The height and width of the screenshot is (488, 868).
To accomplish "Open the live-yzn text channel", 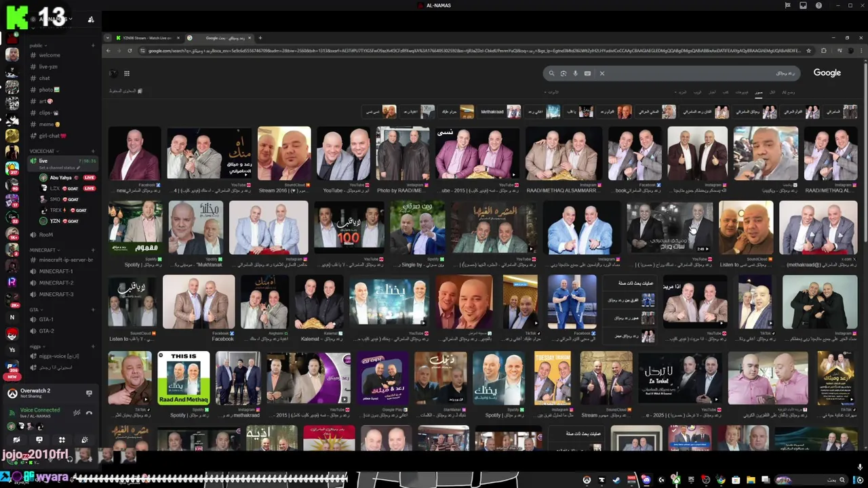I will pos(61,66).
